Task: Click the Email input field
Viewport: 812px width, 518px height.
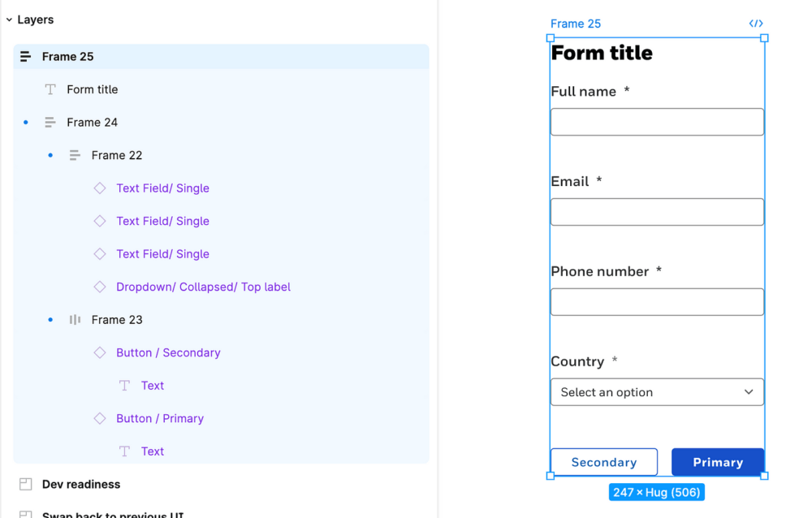Action: [x=657, y=212]
